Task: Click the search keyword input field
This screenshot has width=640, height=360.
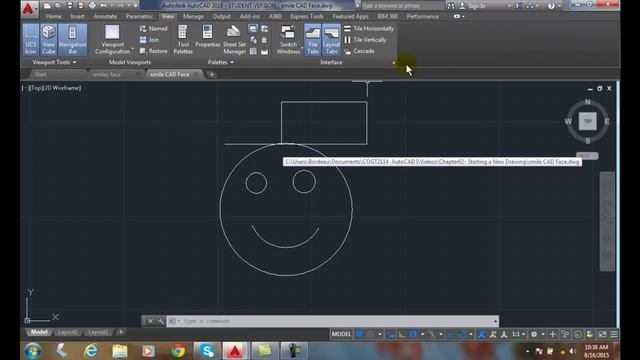Action: click(x=402, y=6)
